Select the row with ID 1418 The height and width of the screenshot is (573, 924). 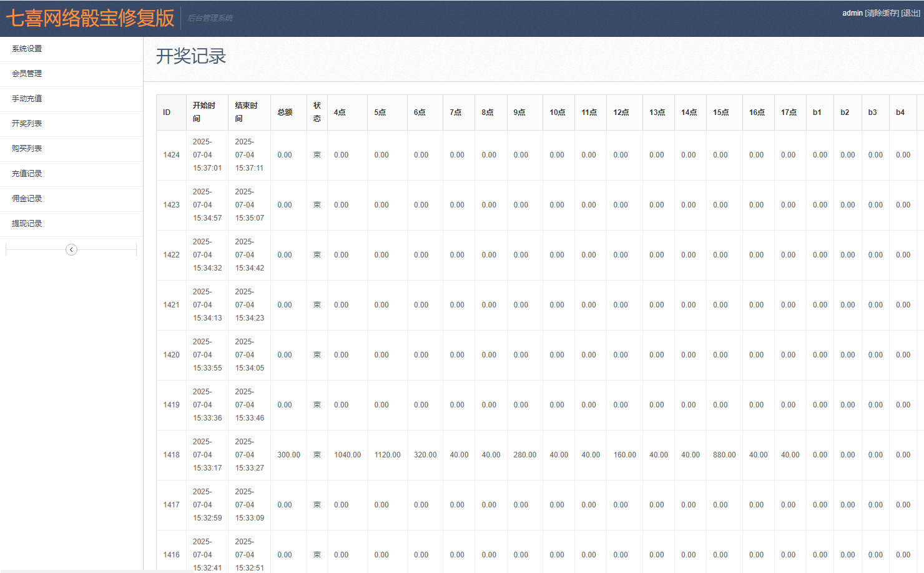point(172,455)
